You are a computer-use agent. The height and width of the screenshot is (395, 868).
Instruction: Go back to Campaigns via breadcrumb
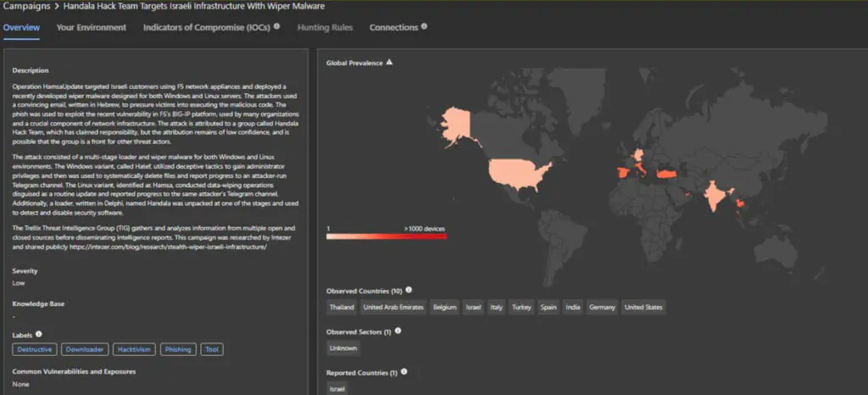point(25,7)
